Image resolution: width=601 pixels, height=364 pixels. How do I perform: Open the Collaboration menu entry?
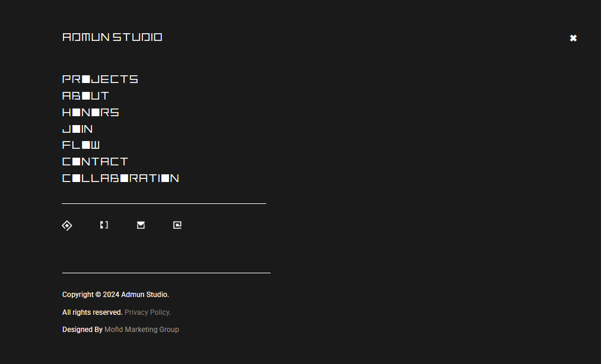coord(120,178)
